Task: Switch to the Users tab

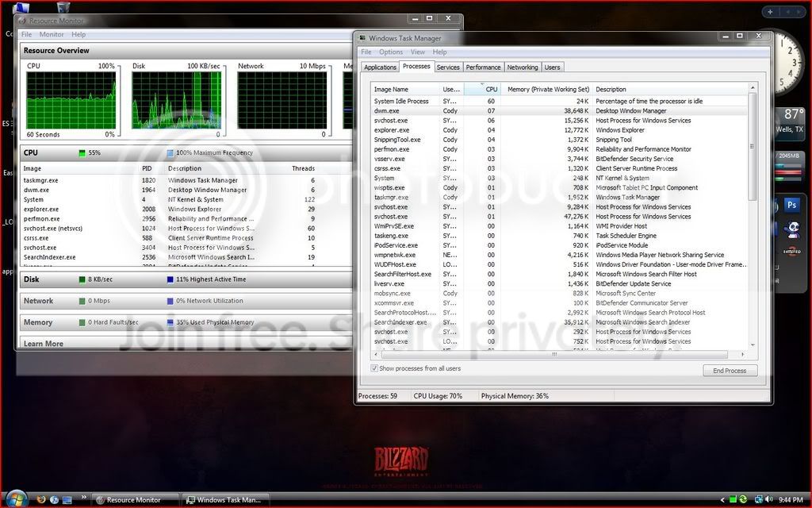Action: point(552,67)
